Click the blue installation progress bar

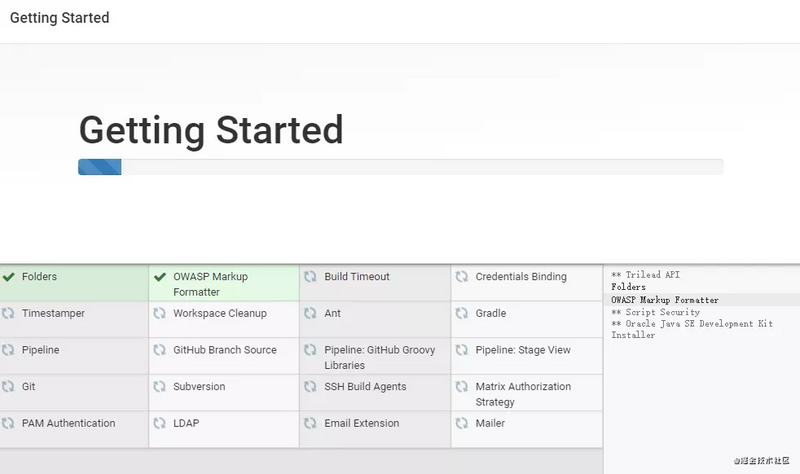100,167
